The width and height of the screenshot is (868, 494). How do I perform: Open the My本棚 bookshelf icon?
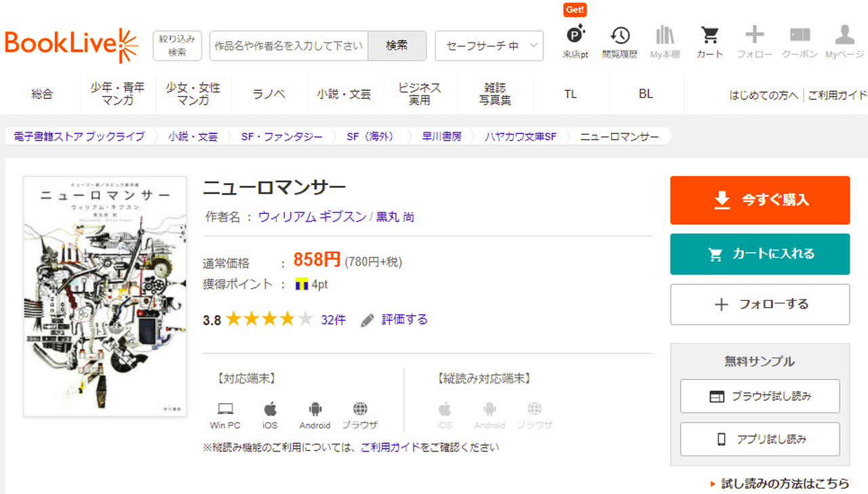[x=665, y=41]
